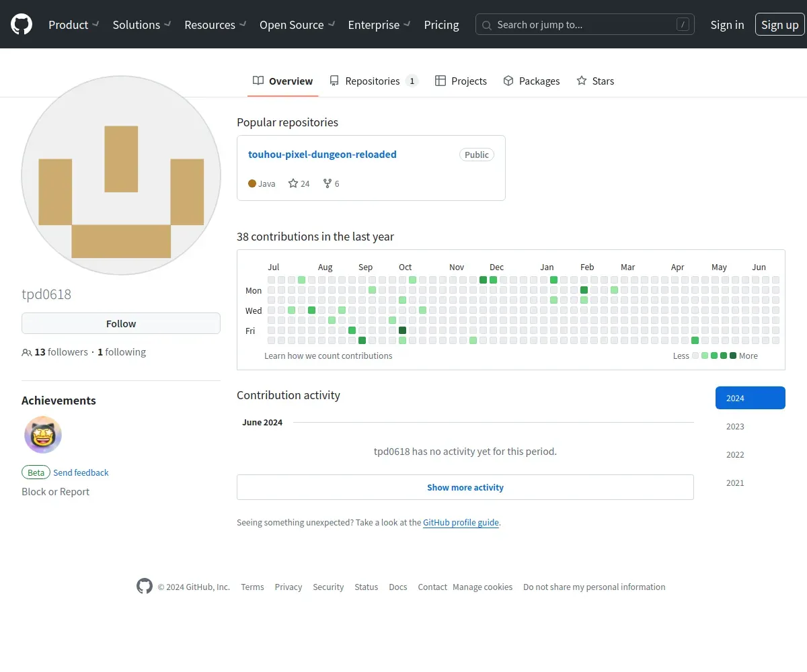Click the 1 following link

[122, 352]
